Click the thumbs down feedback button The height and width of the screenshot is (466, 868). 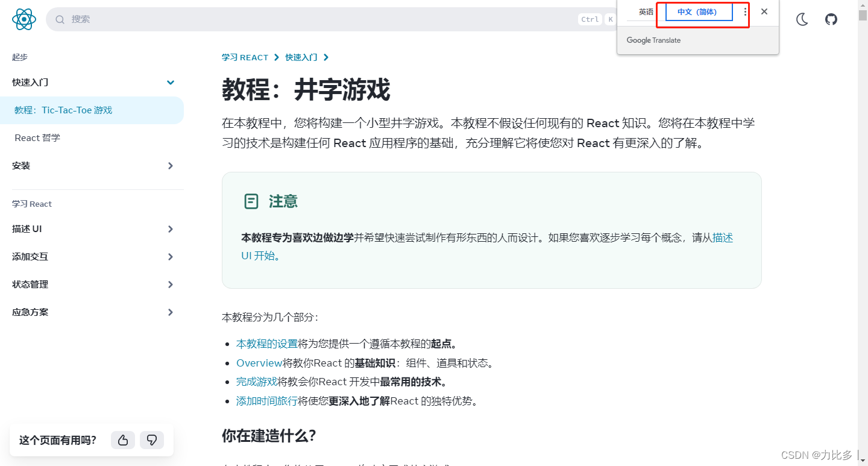coord(152,440)
